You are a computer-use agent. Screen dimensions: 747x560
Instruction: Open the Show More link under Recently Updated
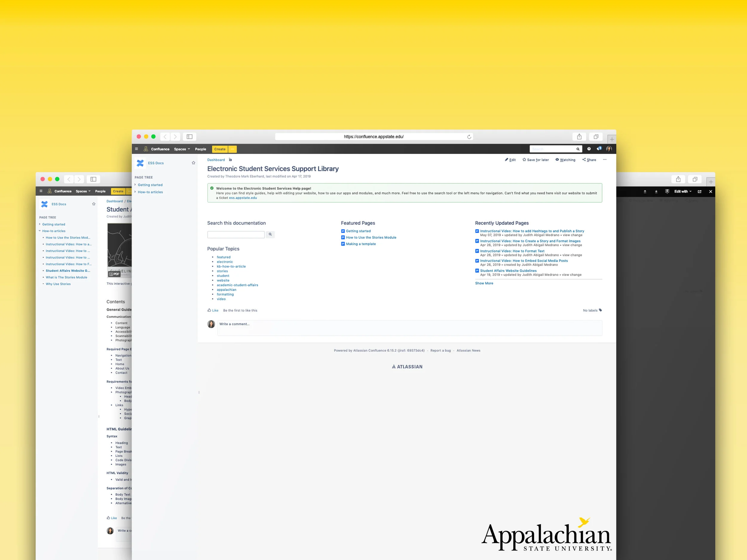point(484,283)
